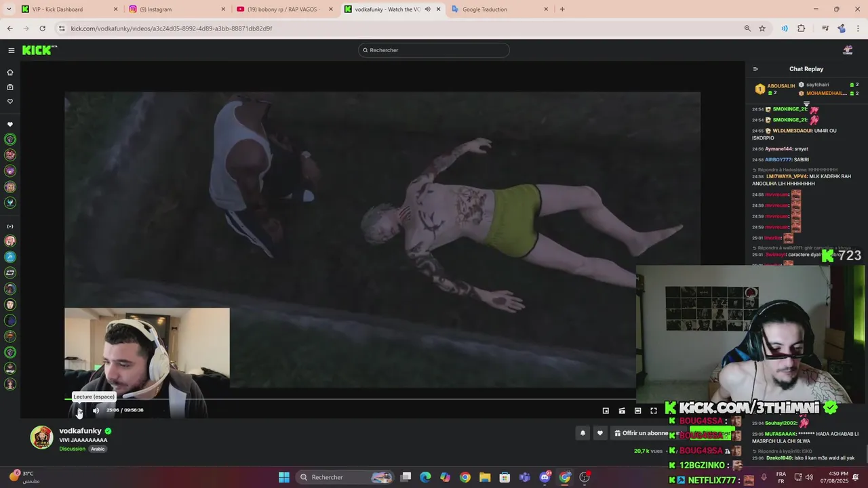Click the Arabic language tag

pos(98,449)
